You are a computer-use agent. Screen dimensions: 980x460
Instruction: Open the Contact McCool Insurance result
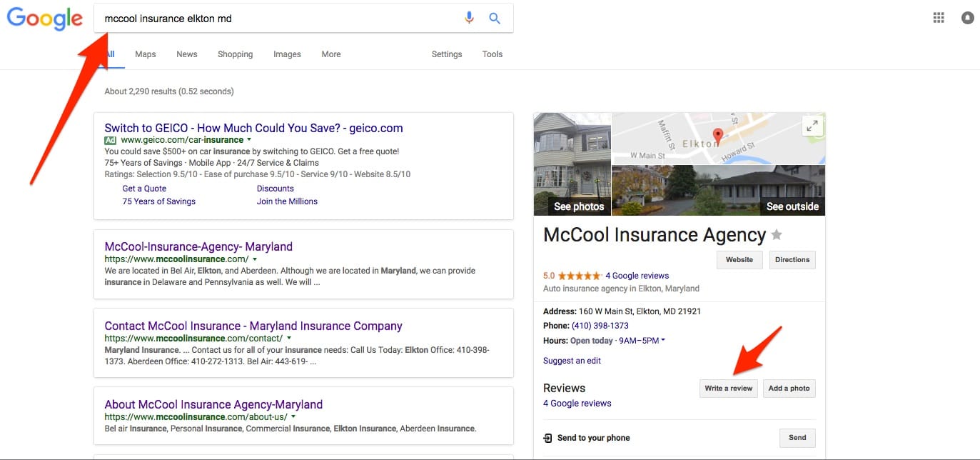253,326
